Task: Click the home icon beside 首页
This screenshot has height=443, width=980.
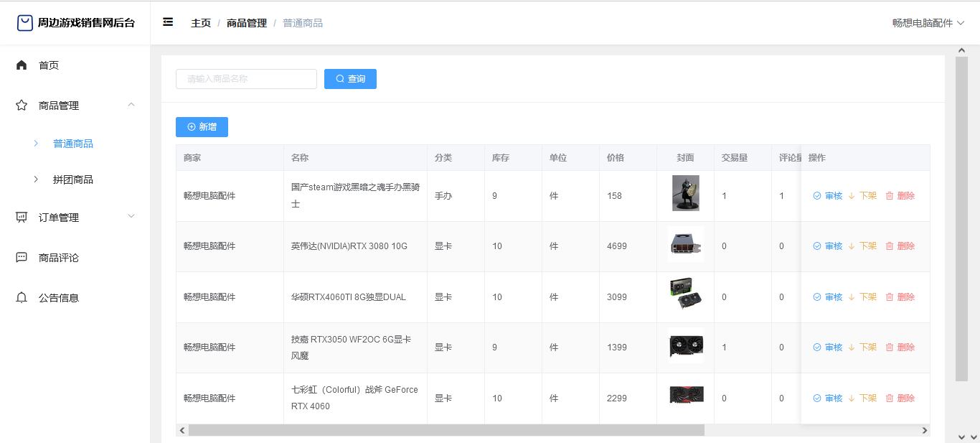Action: coord(22,65)
